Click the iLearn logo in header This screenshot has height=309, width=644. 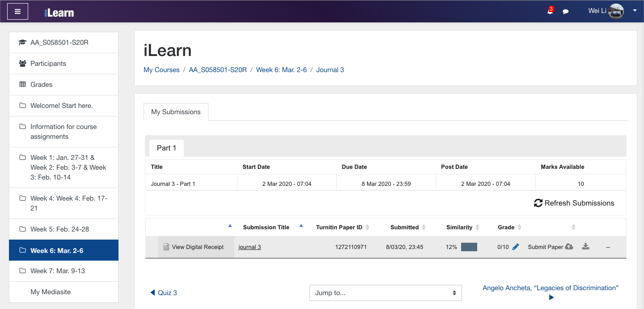59,13
